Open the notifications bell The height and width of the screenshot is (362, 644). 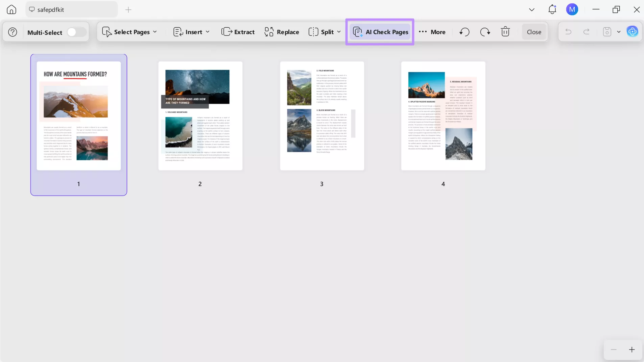552,9
